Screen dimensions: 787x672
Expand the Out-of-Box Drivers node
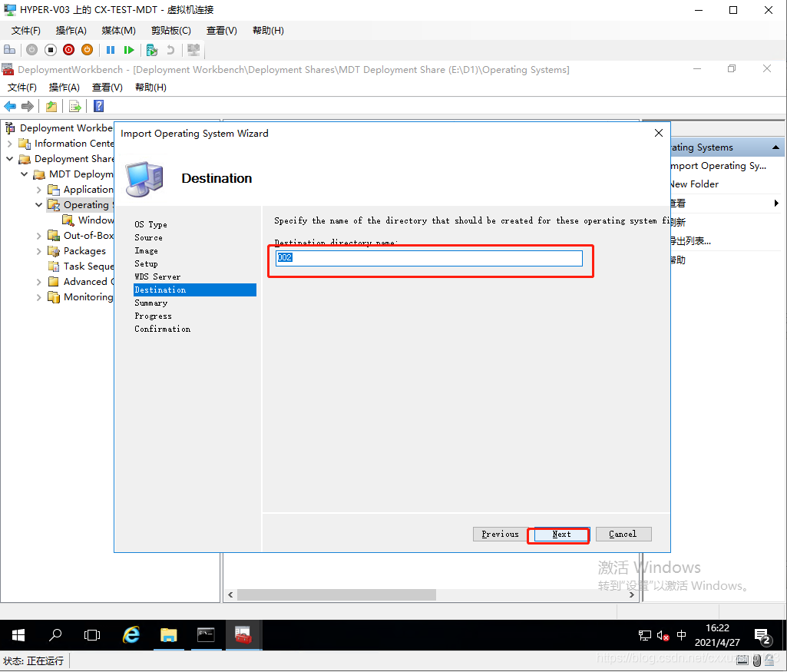coord(38,235)
